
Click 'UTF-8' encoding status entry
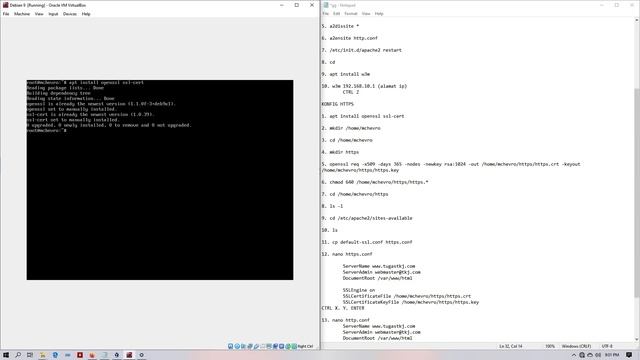click(x=607, y=346)
